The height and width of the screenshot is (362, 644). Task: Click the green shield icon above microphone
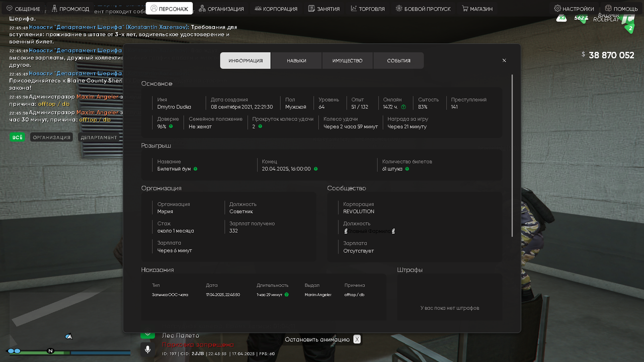pos(147,334)
